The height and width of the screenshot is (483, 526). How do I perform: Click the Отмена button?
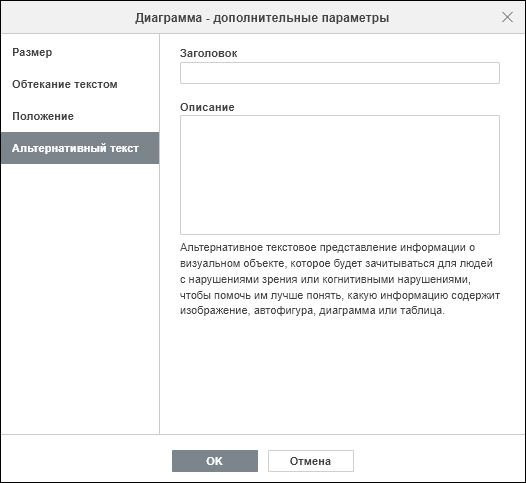coord(311,461)
